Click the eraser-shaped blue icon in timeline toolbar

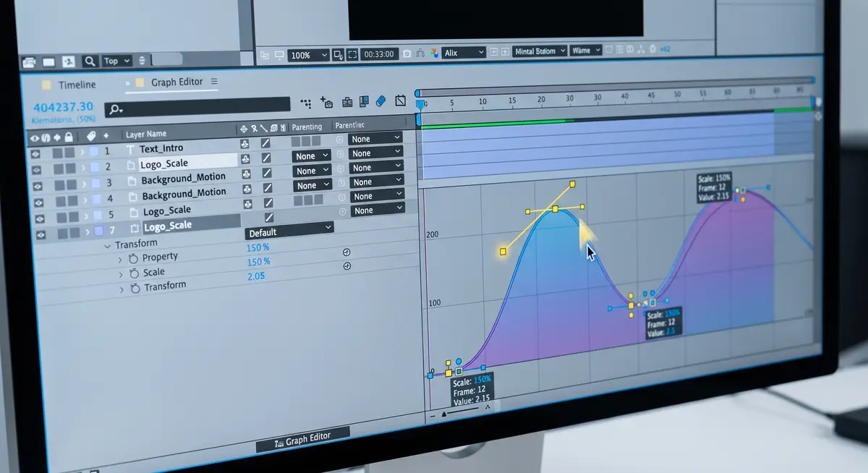click(382, 101)
